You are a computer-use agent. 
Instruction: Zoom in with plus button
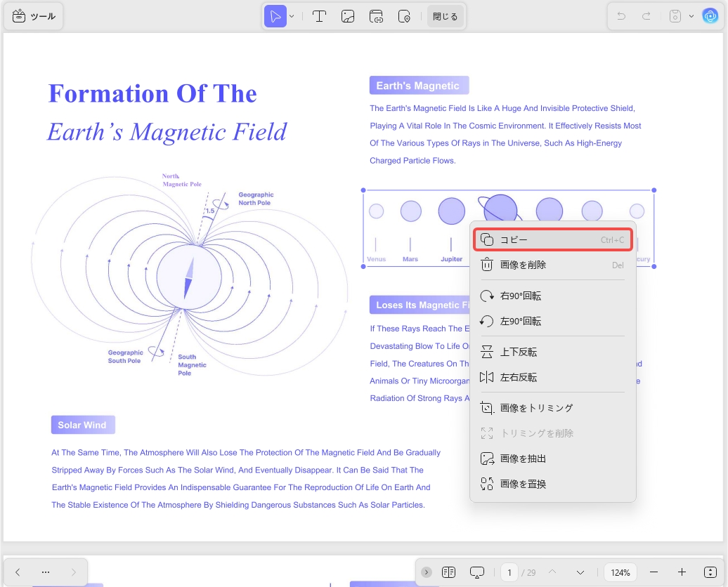[682, 572]
